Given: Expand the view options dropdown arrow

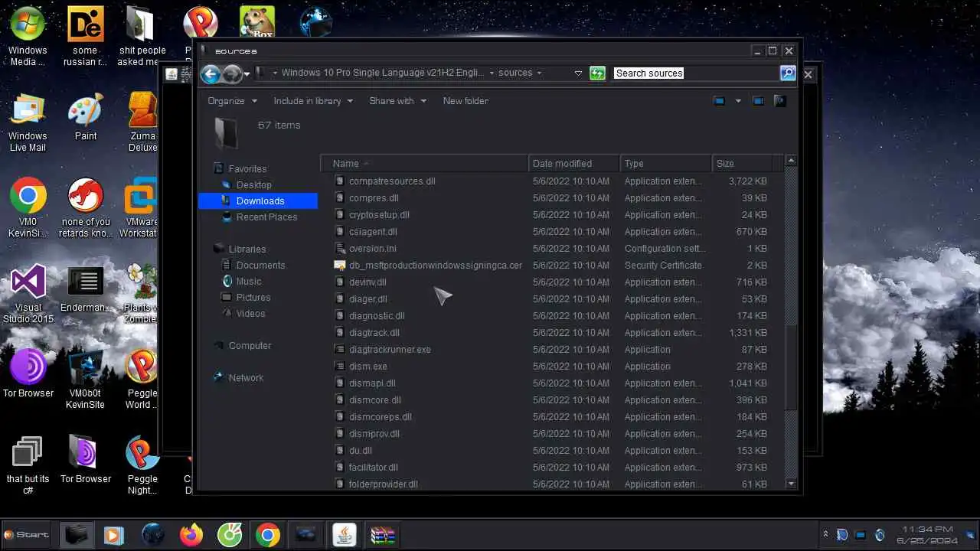Looking at the screenshot, I should [x=738, y=101].
